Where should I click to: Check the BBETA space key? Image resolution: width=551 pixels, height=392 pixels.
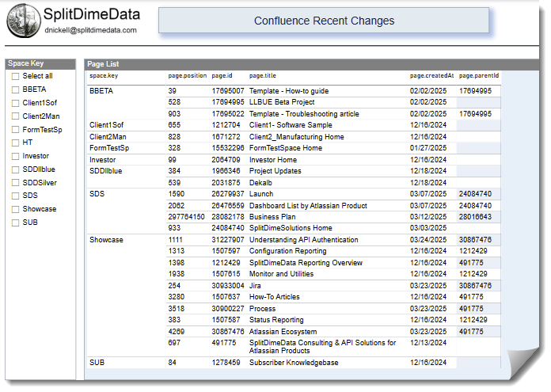[15, 89]
